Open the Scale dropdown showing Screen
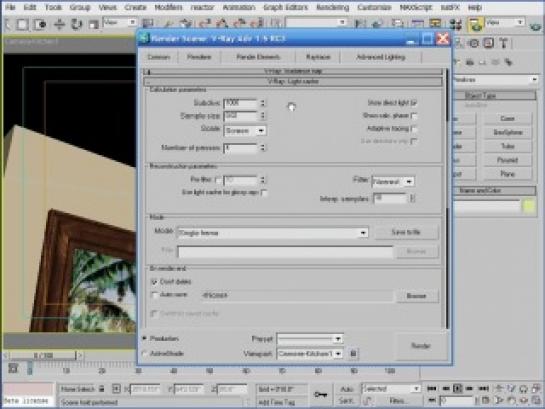The image size is (545, 409). pyautogui.click(x=245, y=131)
